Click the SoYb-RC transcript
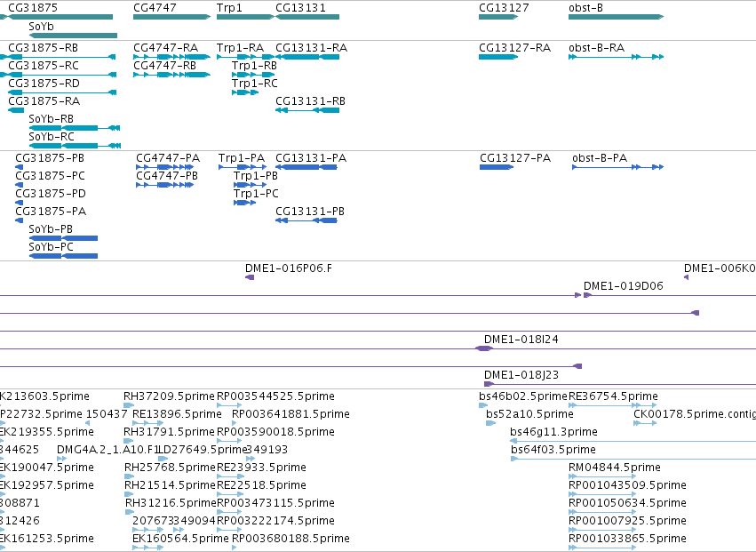Viewport: 756px width, 552px height. [x=75, y=146]
